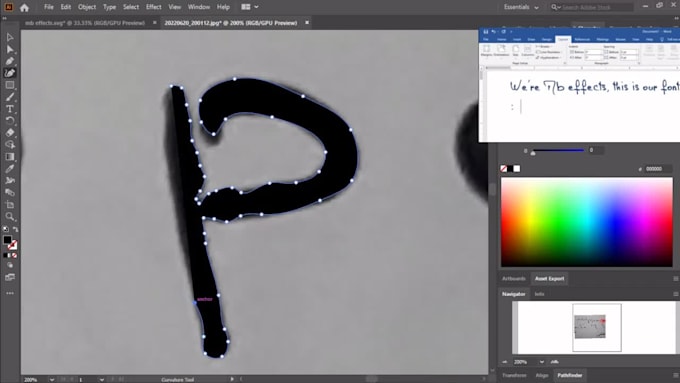
Task: Switch to the mb effects.svg document tab
Action: click(x=85, y=23)
